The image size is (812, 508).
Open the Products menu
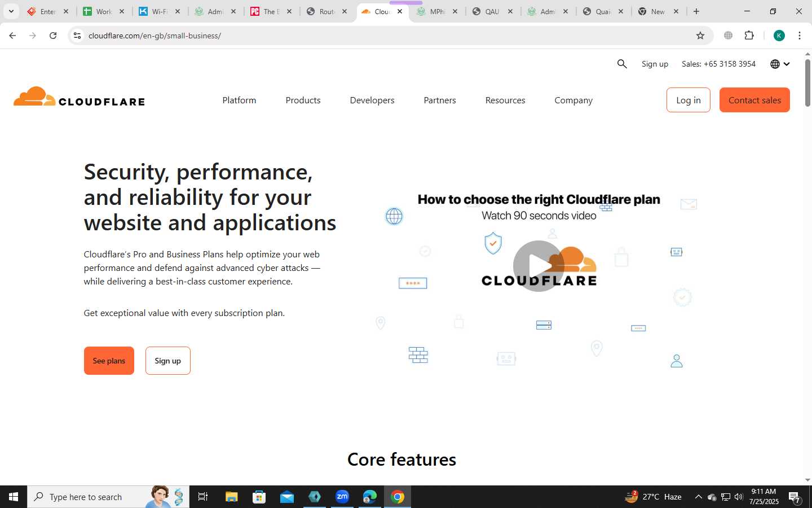pyautogui.click(x=303, y=100)
